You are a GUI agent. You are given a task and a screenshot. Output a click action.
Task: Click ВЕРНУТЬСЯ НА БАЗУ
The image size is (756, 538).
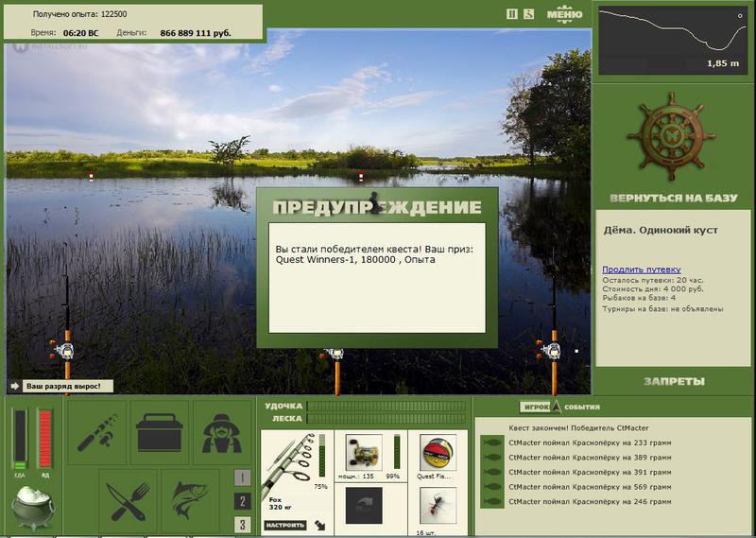[x=673, y=198]
